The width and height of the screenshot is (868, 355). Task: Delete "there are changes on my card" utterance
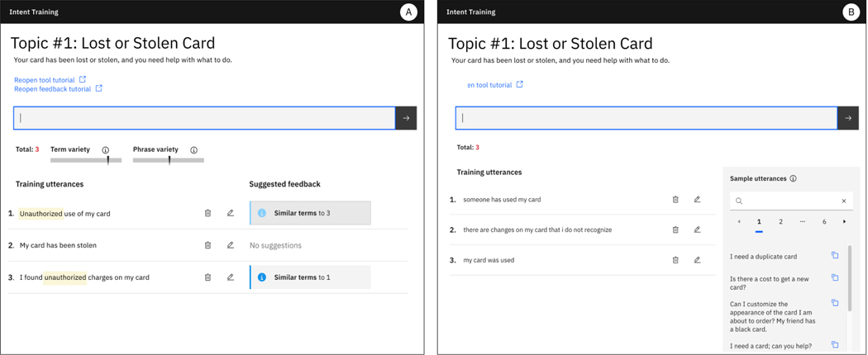675,230
